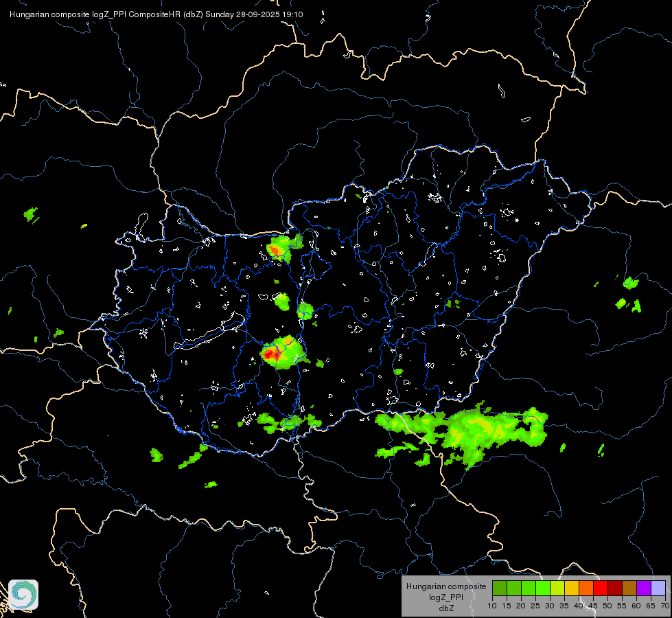Click the 'dbZ' unit label in the legend

[446, 608]
